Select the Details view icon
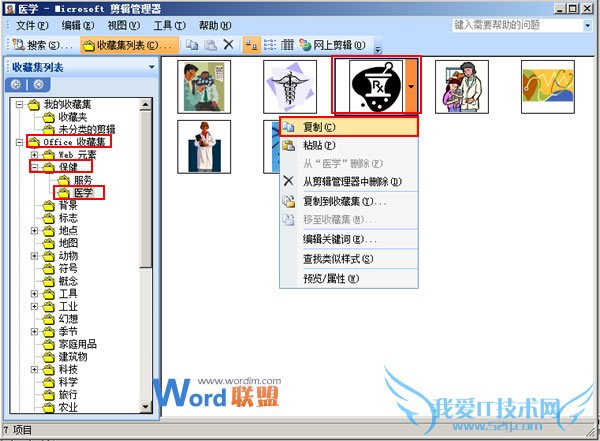Viewport: 600px width, 441px height. 287,45
